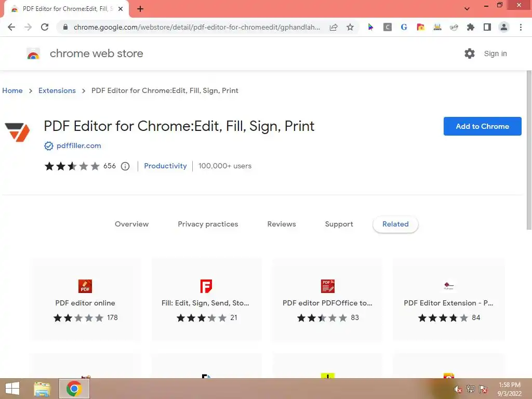The image size is (532, 399).
Task: Bookmark this tab with the star
Action: (x=350, y=27)
